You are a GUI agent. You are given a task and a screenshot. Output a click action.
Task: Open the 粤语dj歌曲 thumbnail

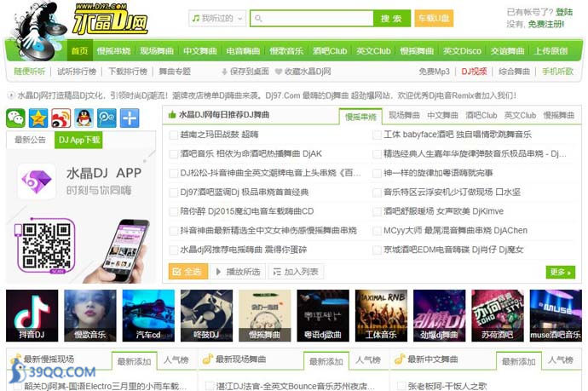323,316
